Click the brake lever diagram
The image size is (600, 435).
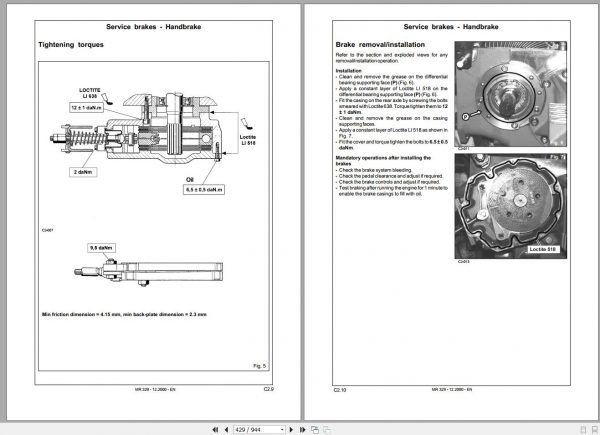point(148,272)
